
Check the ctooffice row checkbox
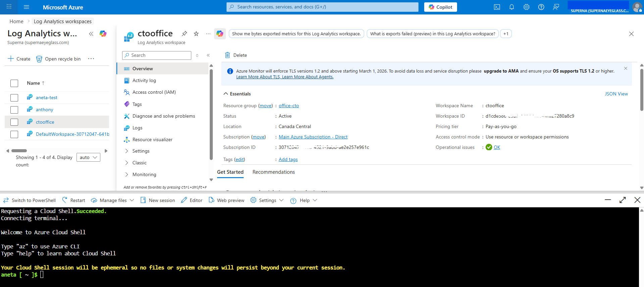(x=14, y=122)
